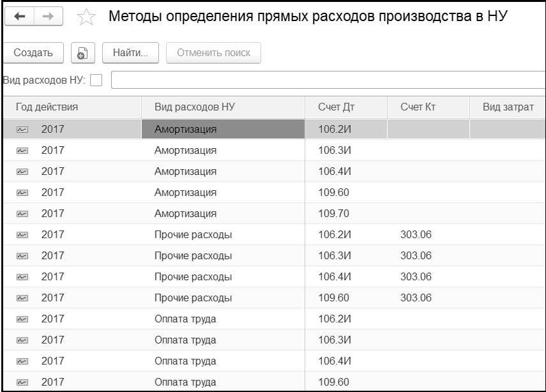Click row icon of first Амортизация 106.2И entry
The width and height of the screenshot is (546, 392).
tap(22, 130)
